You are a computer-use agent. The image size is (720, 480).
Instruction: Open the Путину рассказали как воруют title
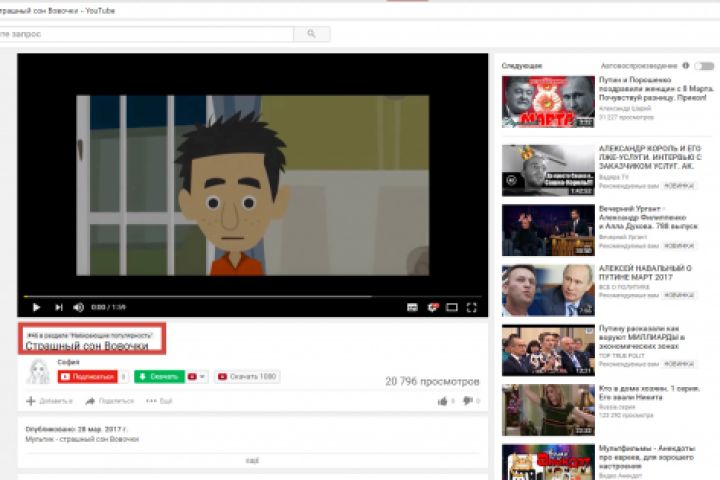pos(642,337)
